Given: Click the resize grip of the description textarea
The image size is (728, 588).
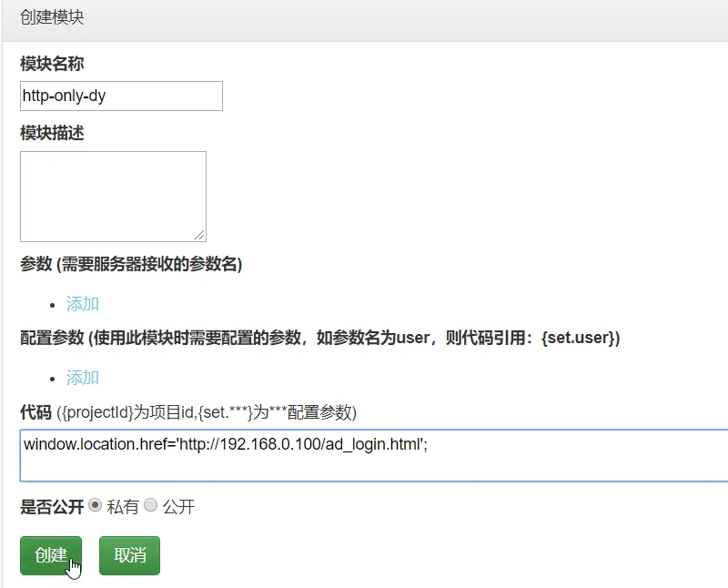Looking at the screenshot, I should pos(200,236).
